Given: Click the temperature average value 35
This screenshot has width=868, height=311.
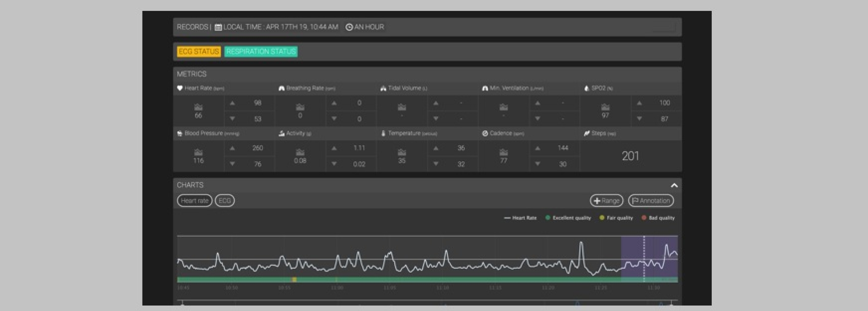Looking at the screenshot, I should coord(402,161).
